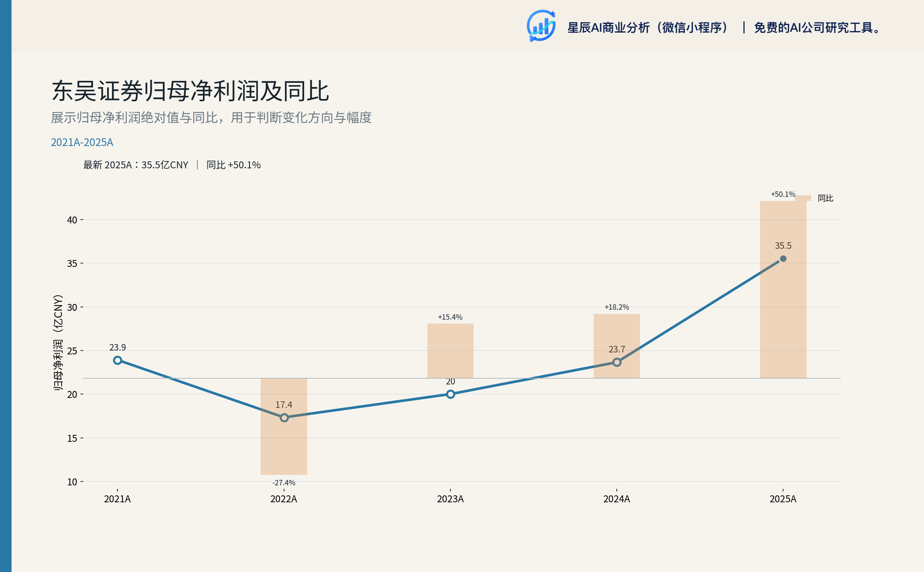The image size is (924, 572).
Task: Click the 2022A line data point marker
Action: [284, 418]
